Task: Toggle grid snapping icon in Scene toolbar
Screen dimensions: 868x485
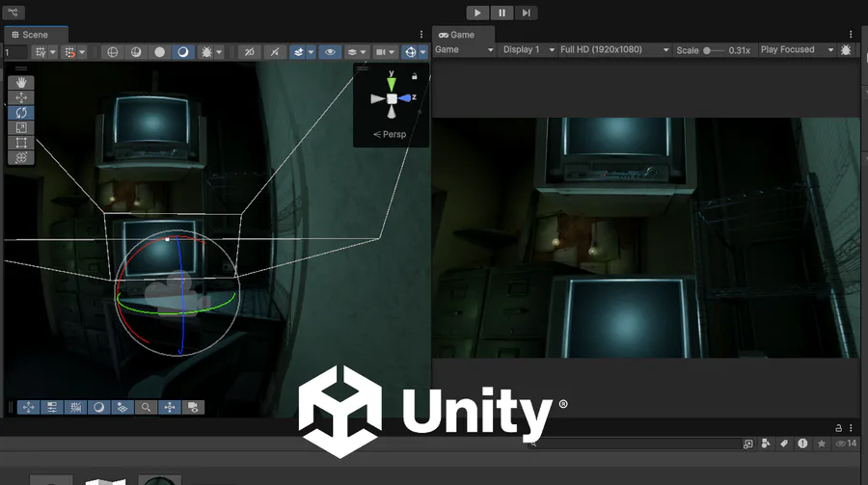Action: (x=41, y=52)
